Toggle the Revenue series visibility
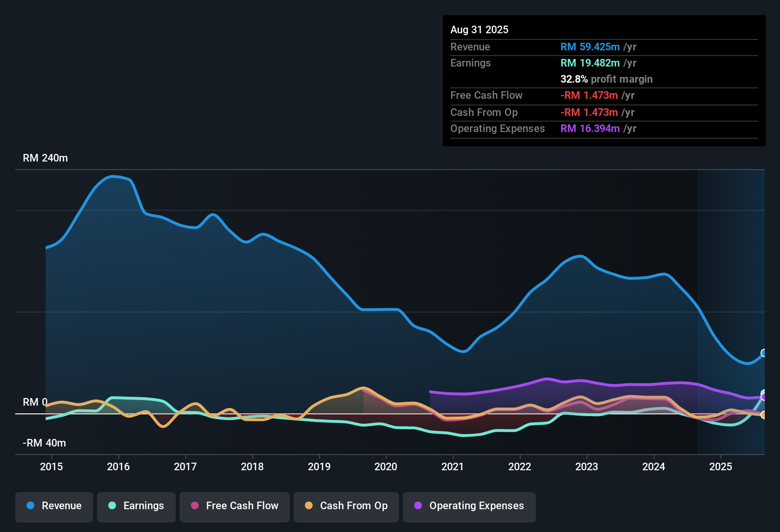The height and width of the screenshot is (532, 780). (x=54, y=506)
